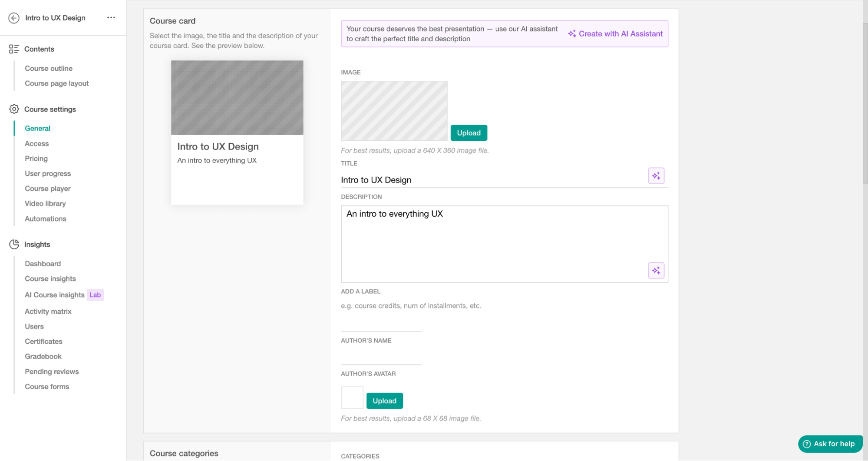Image resolution: width=868 pixels, height=461 pixels.
Task: Click the AI sparkle icon inside the Description box
Action: click(x=656, y=270)
